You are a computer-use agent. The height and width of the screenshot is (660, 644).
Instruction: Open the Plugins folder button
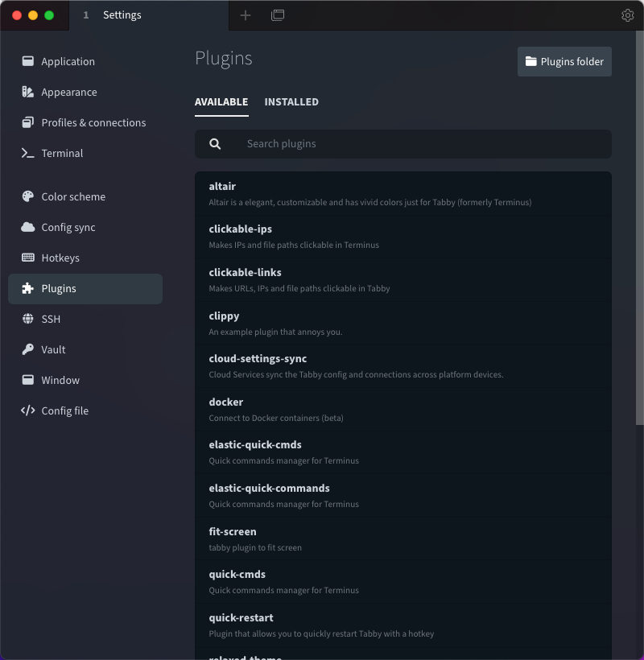tap(564, 62)
